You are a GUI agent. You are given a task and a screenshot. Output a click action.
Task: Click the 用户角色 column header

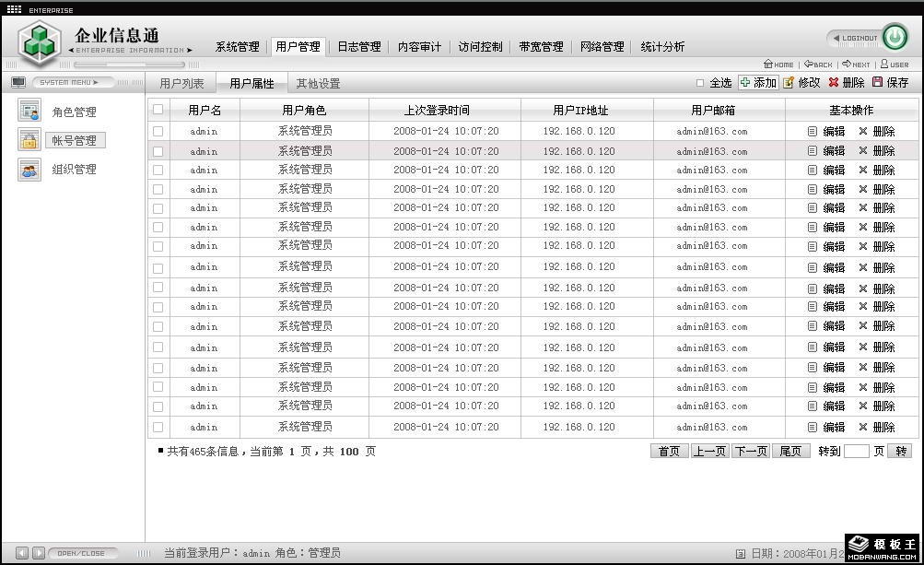tap(304, 110)
